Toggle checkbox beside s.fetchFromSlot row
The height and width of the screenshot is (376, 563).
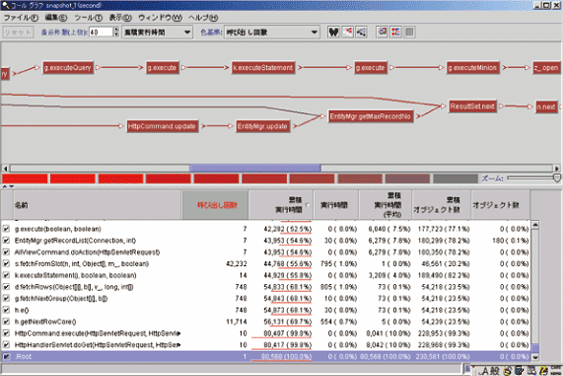click(x=6, y=264)
